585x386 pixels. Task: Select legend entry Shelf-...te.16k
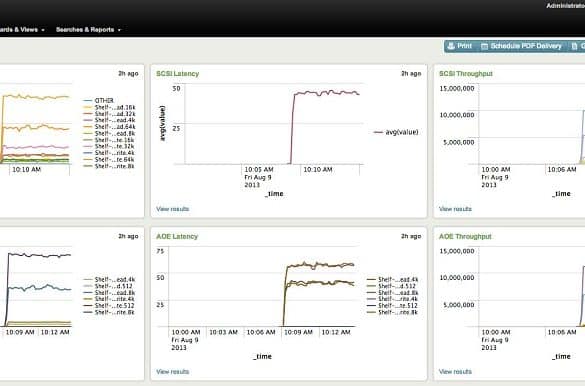(109, 140)
